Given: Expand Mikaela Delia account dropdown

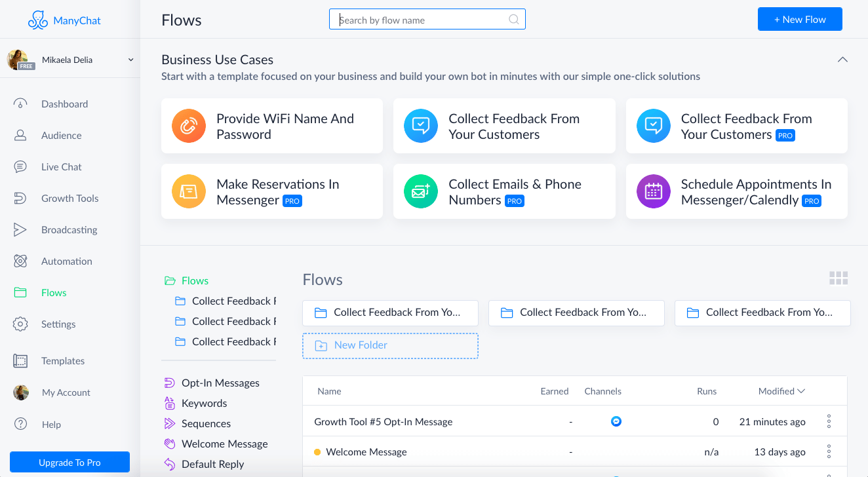Looking at the screenshot, I should tap(130, 60).
